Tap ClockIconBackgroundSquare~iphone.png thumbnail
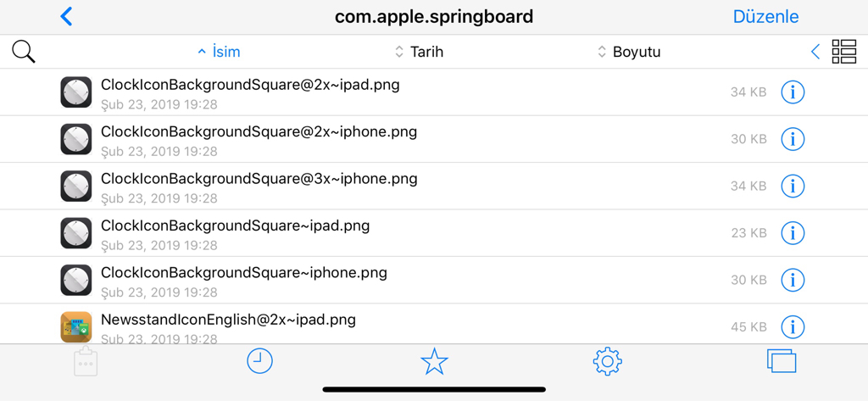Screen dimensions: 868x401 coord(76,280)
